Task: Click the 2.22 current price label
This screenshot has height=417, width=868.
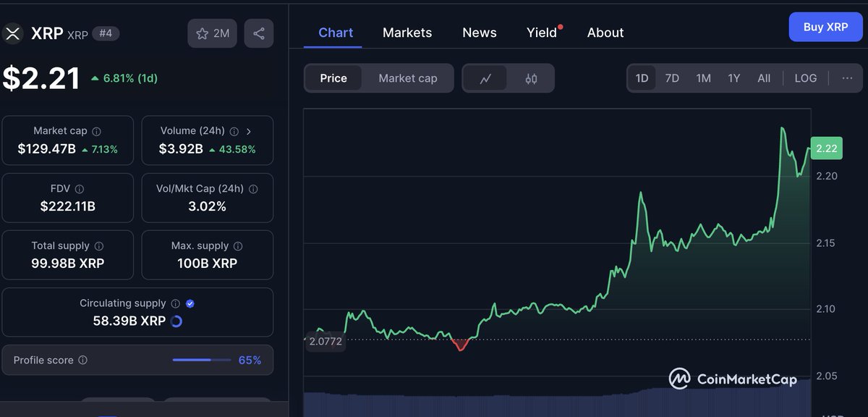Action: click(826, 148)
